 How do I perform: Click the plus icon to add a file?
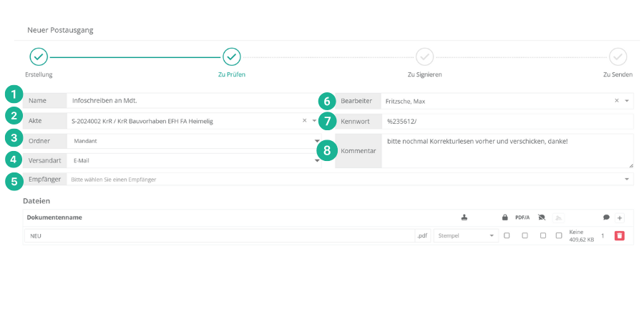[620, 218]
